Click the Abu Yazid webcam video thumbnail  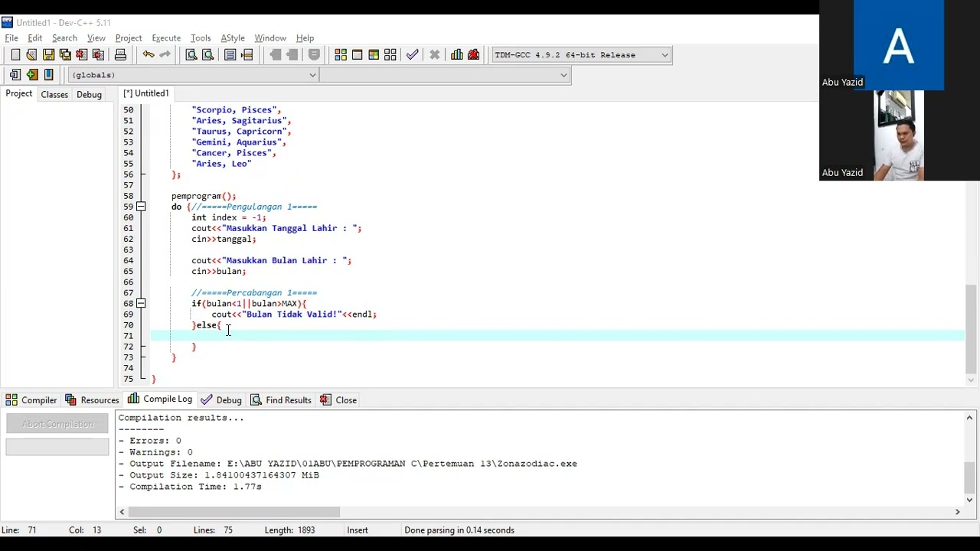(899, 135)
